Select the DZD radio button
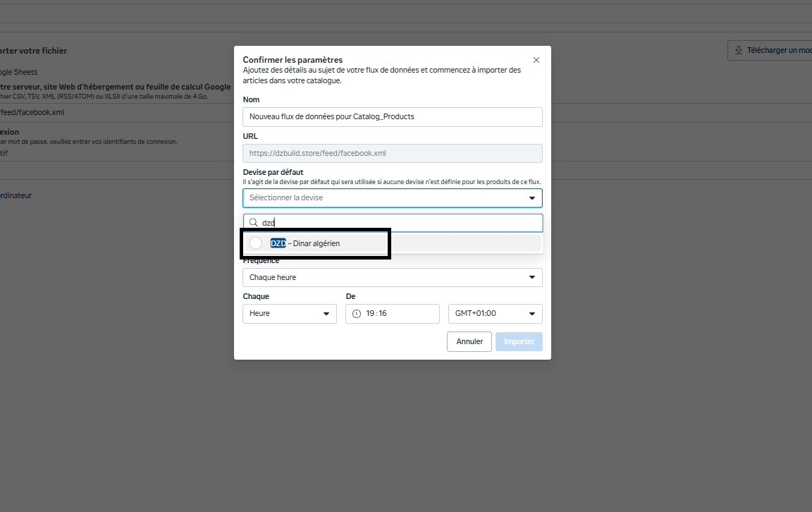This screenshot has height=512, width=812. (x=256, y=243)
